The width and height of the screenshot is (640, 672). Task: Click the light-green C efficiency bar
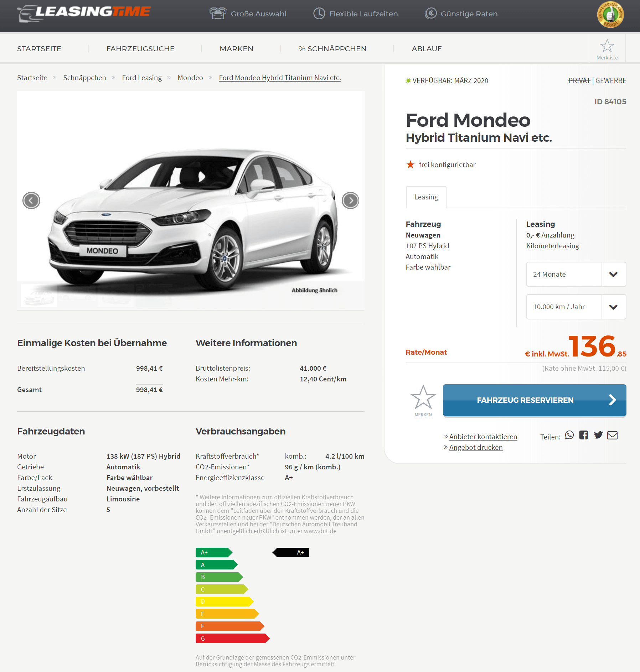pyautogui.click(x=222, y=589)
